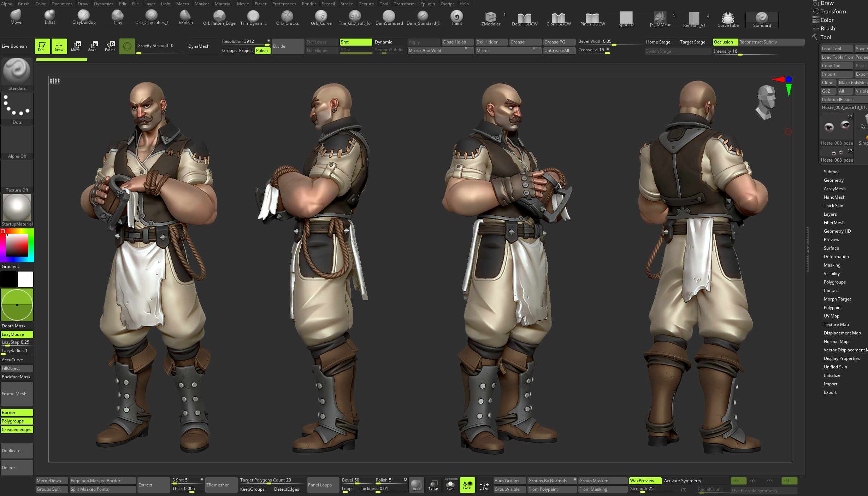This screenshot has width=868, height=496.
Task: Open the Stroke menu
Action: 346,4
